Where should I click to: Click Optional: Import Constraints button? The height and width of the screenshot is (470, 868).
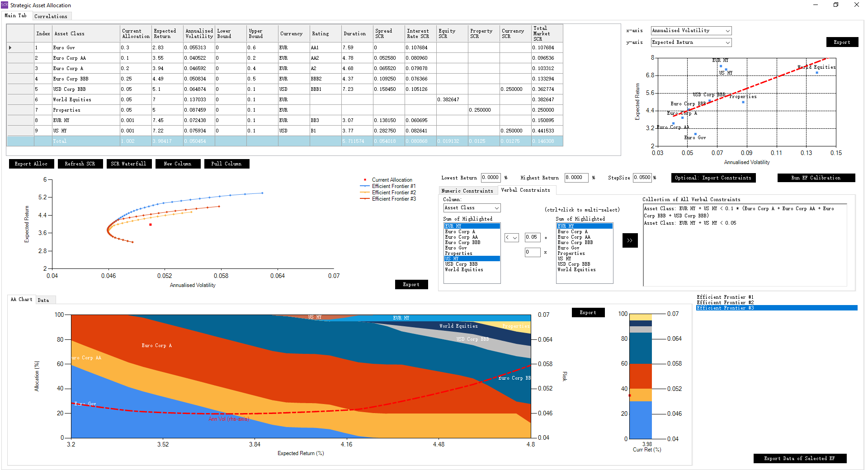[713, 178]
